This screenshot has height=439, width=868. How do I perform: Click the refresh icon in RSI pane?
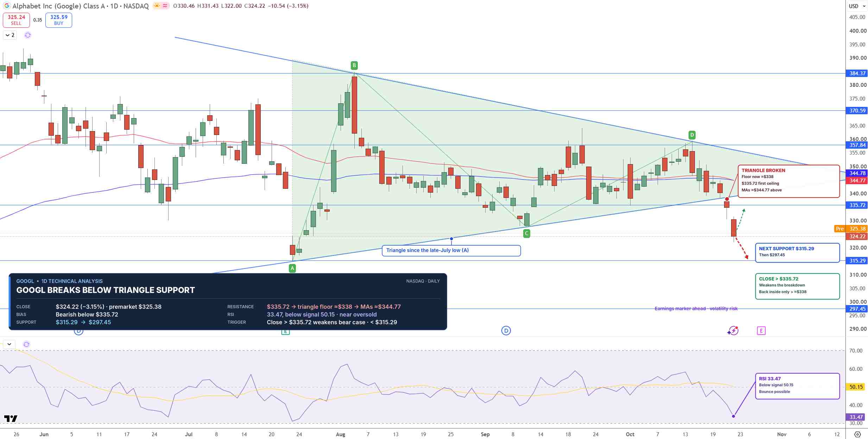pos(26,344)
